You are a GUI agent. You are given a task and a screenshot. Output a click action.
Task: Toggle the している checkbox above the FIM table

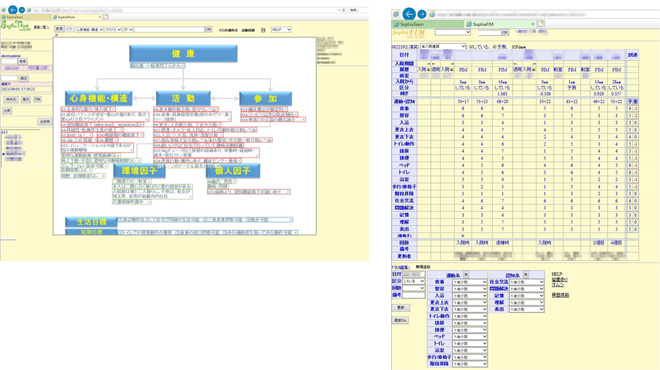click(x=471, y=47)
